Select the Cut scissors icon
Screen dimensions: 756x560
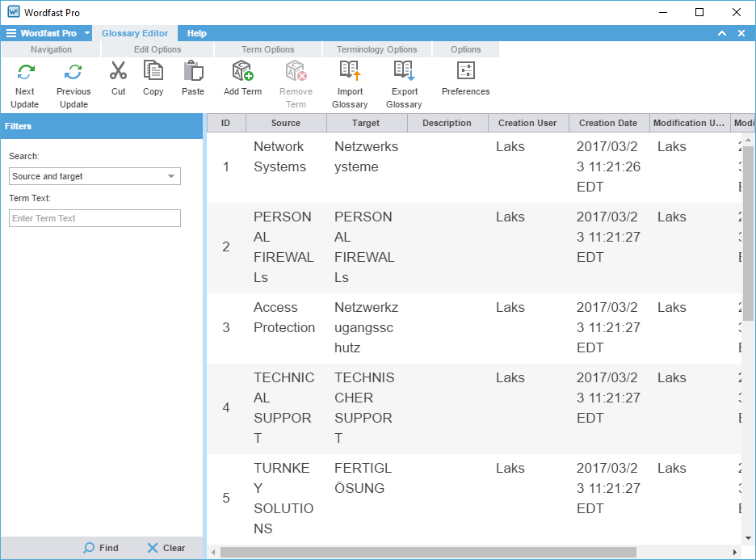(119, 72)
